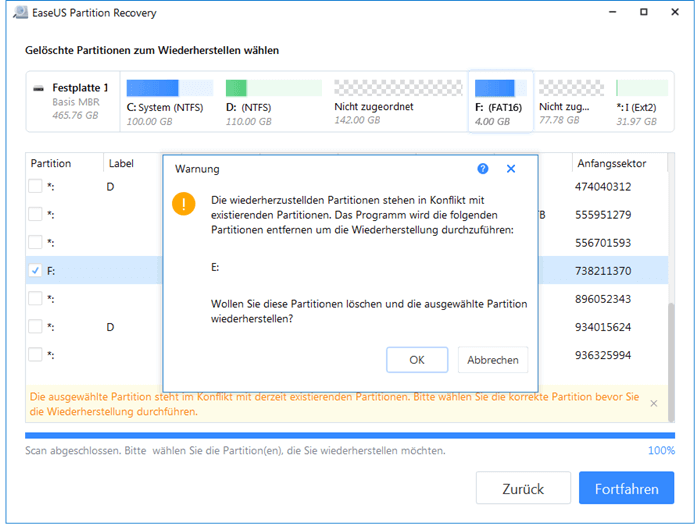Viewport: 700px width, 529px height.
Task: Check the box for sector 934015624 row
Action: pyautogui.click(x=35, y=327)
